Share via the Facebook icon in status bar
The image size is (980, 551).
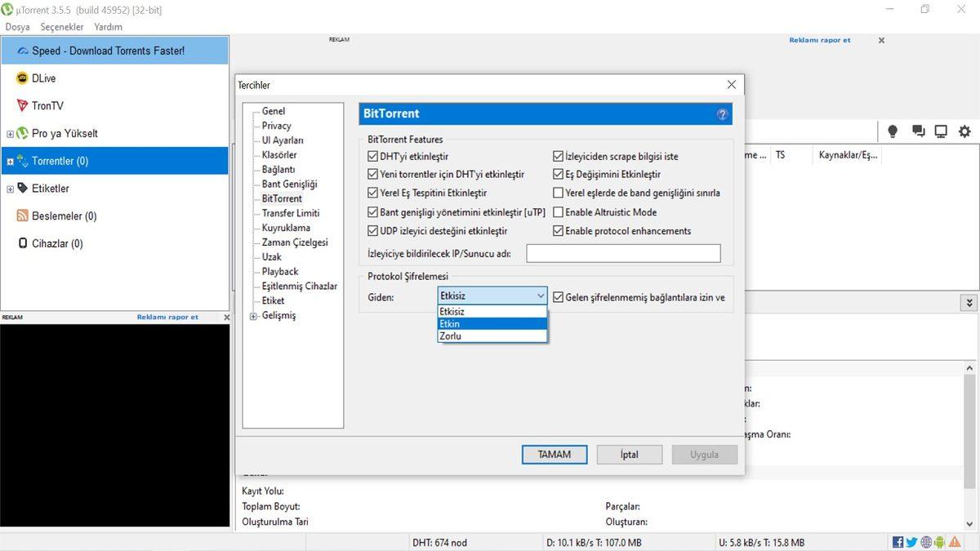click(x=897, y=541)
